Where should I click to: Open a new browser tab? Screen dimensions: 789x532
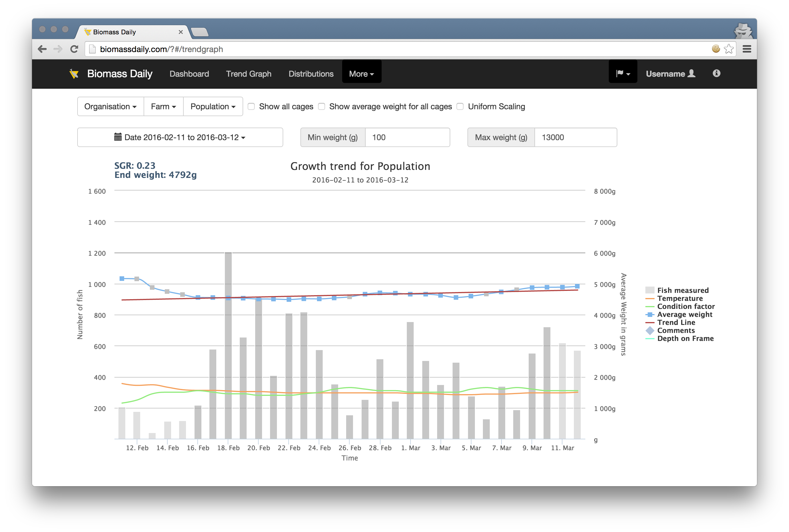[200, 32]
